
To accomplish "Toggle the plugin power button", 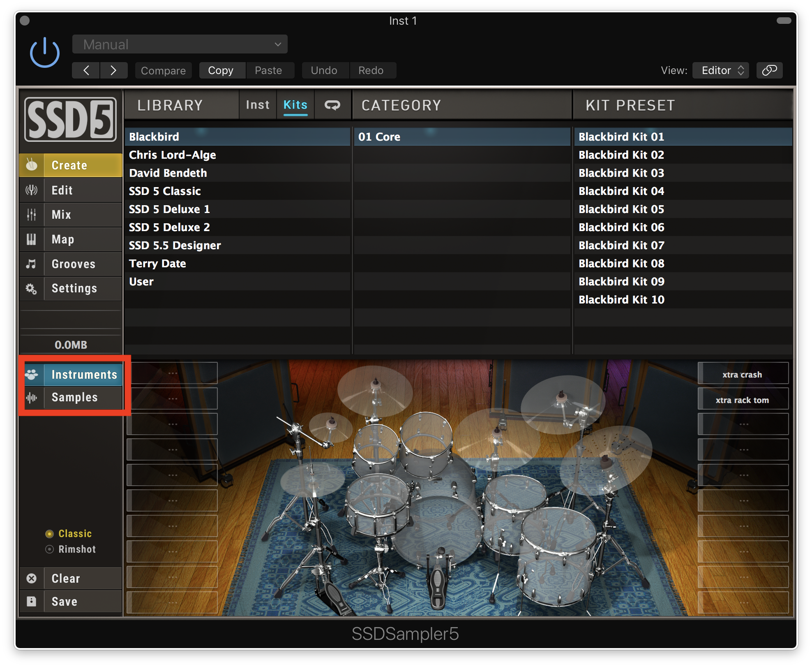I will coord(44,53).
